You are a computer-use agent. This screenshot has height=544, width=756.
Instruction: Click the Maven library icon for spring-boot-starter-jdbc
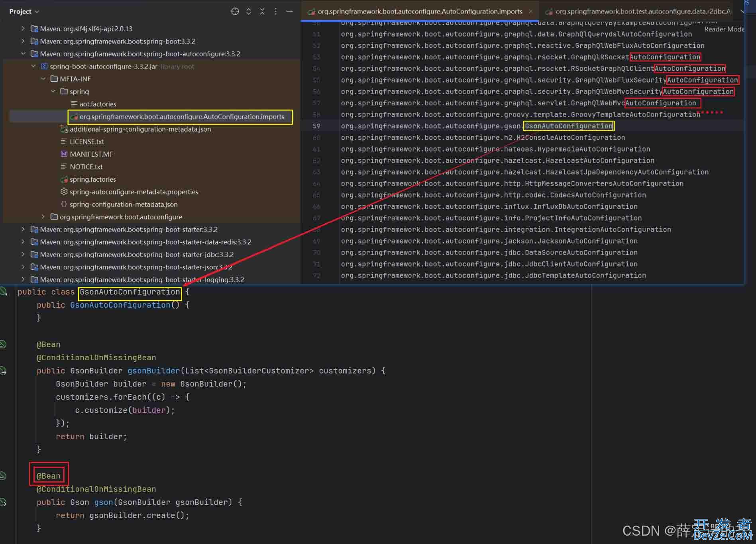tap(34, 254)
